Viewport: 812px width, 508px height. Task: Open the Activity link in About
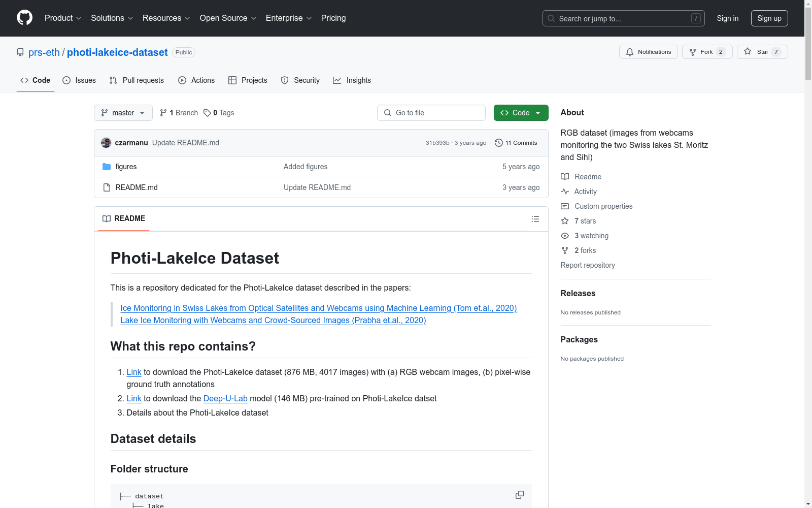click(x=579, y=192)
